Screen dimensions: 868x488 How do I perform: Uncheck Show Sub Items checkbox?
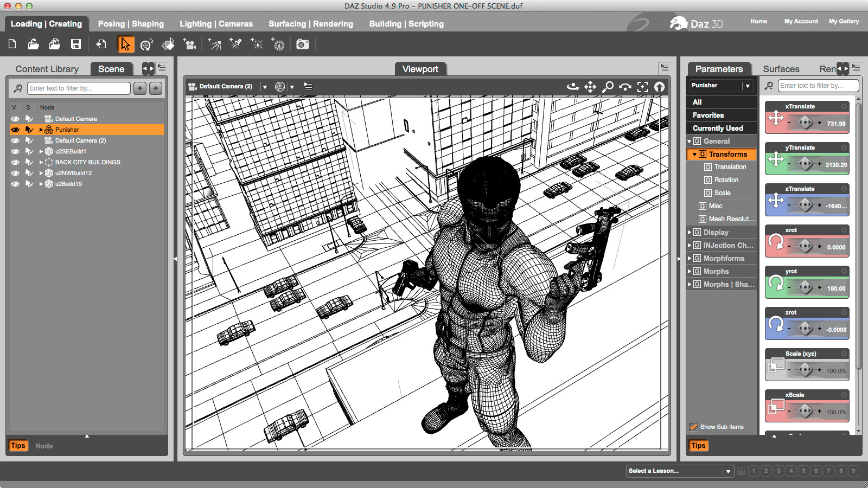(x=693, y=427)
